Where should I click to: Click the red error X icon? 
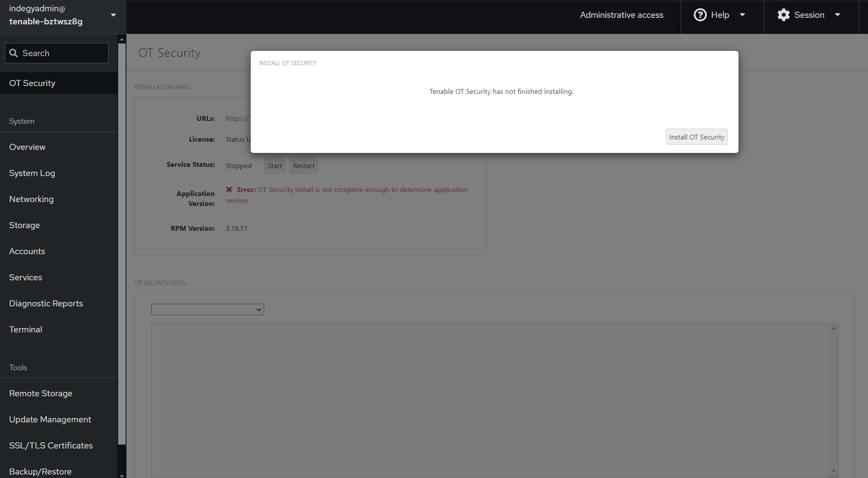coord(229,189)
